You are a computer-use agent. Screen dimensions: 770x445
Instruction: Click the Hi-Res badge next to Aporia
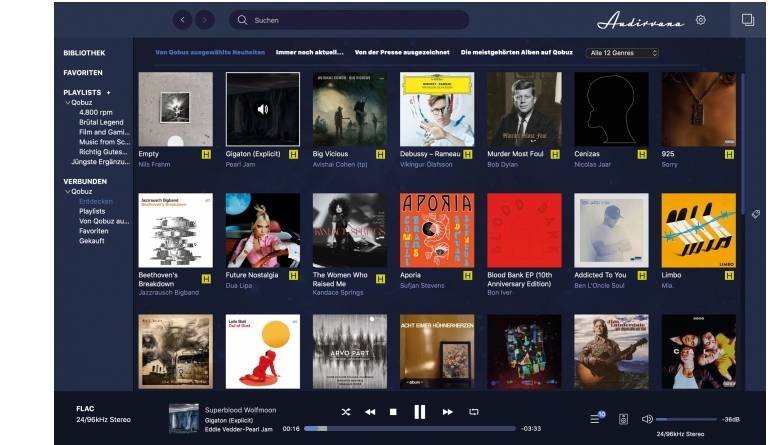pos(468,276)
